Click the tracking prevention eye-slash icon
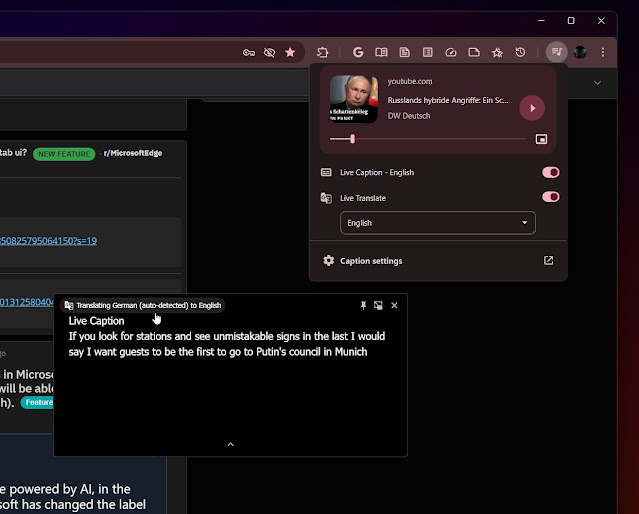The image size is (639, 514). coord(269,52)
